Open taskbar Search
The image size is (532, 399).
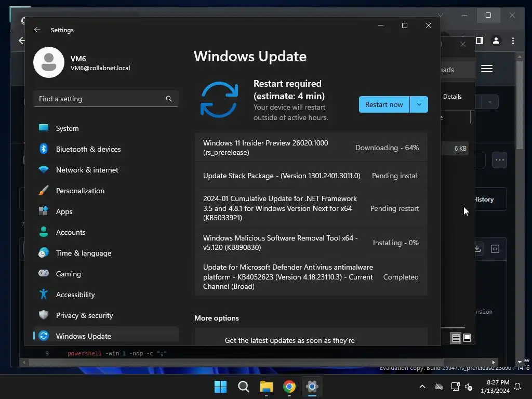point(243,387)
